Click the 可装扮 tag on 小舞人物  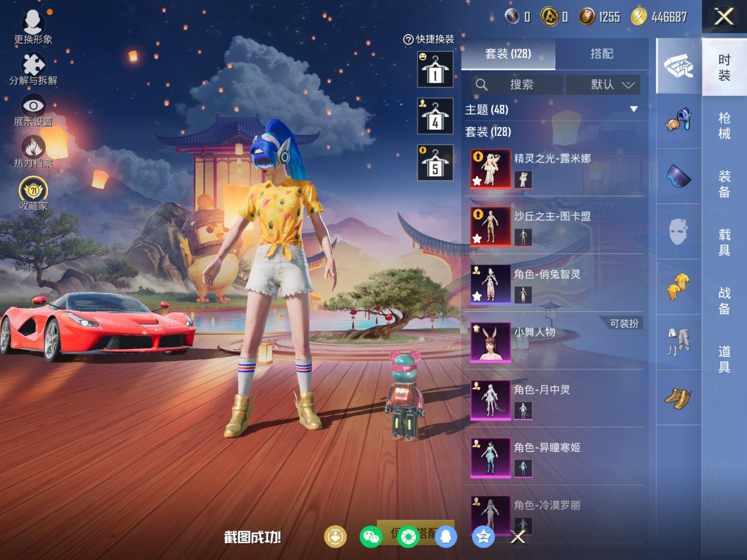pos(623,324)
